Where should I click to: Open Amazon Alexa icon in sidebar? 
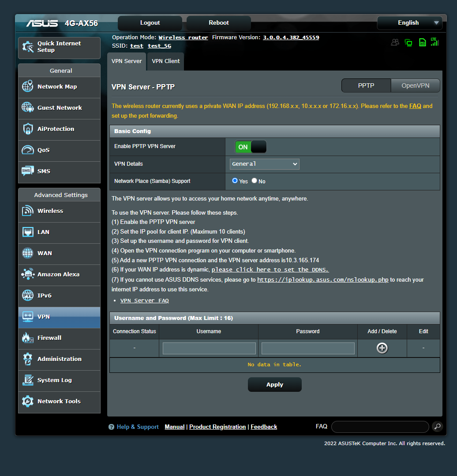[x=28, y=274]
